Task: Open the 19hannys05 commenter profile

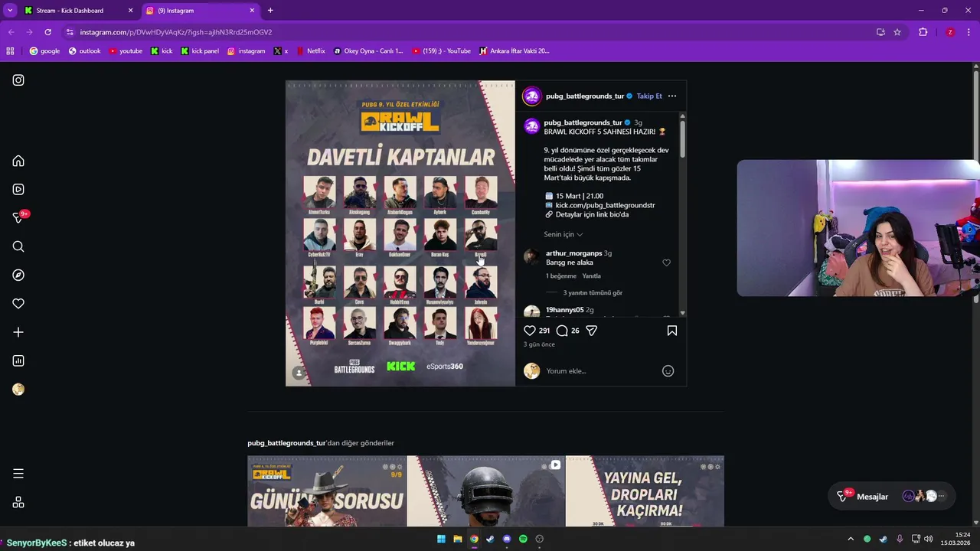Action: pyautogui.click(x=564, y=310)
